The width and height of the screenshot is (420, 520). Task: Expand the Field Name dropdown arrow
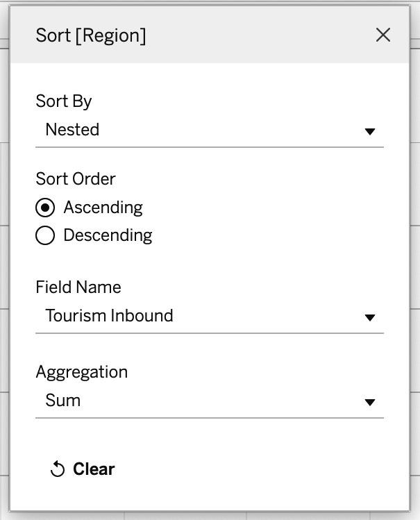[x=369, y=318]
